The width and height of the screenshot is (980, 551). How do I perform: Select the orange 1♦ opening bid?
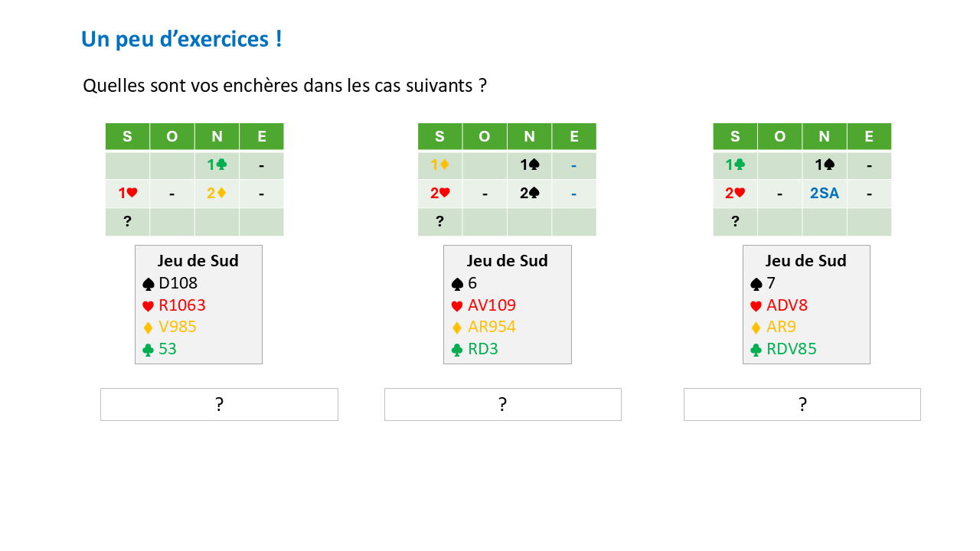439,165
